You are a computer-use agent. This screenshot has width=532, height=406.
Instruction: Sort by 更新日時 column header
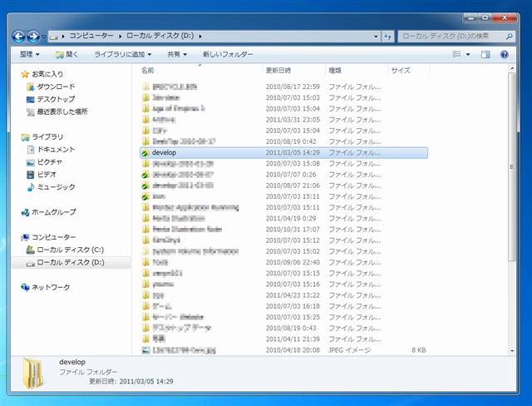click(293, 70)
